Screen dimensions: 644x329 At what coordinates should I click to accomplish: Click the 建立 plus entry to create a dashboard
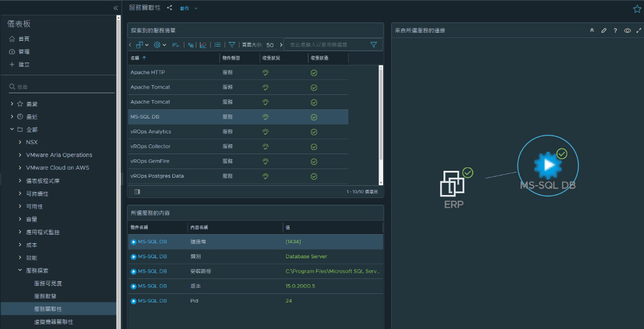(x=20, y=64)
